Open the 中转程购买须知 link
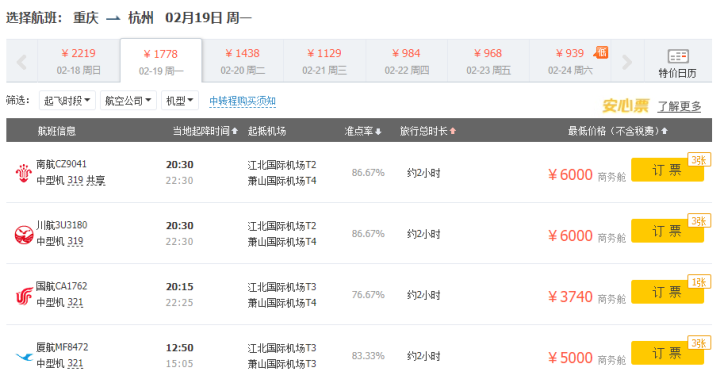Image resolution: width=720 pixels, height=379 pixels. 242,101
